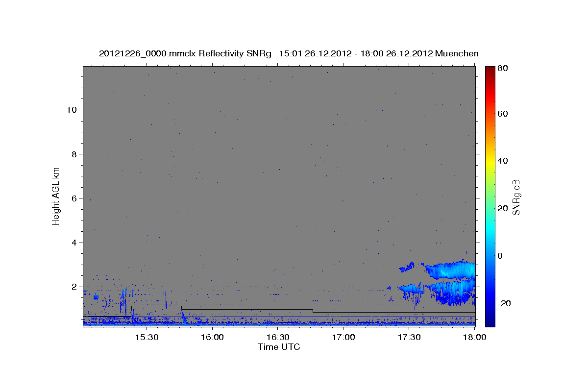This screenshot has height=392, width=588.
Task: Click the 18:00 time tick label
Action: point(475,338)
